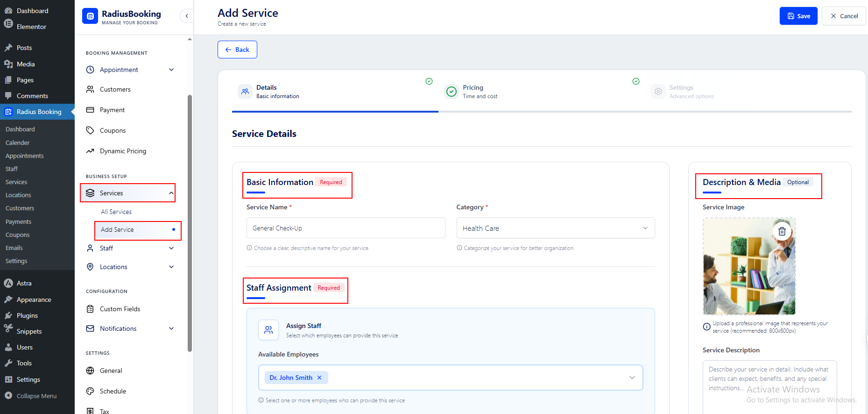Open Calender in Radius Booking submenu
Screen dimensions: 868x414
point(17,143)
